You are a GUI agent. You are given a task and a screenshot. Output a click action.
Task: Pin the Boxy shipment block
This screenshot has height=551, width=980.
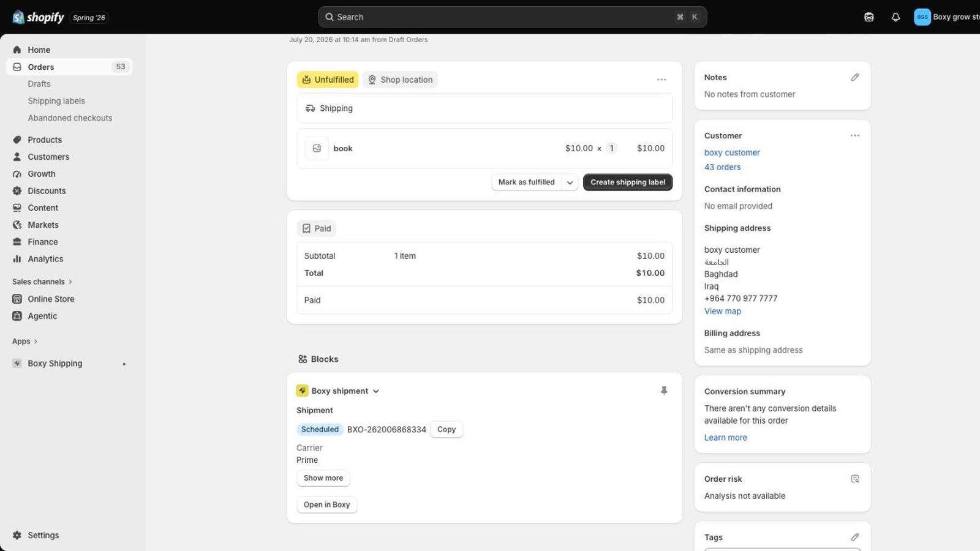pyautogui.click(x=664, y=391)
